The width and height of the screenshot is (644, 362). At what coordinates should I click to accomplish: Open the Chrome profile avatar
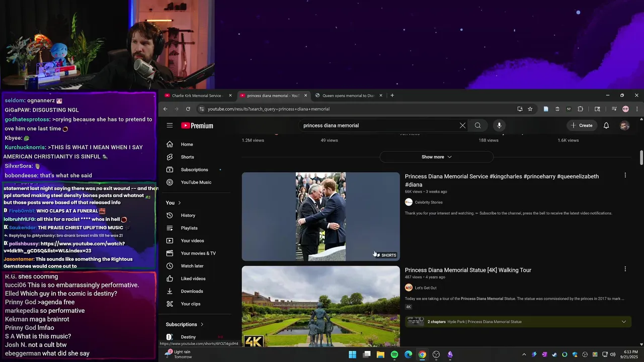[625, 109]
